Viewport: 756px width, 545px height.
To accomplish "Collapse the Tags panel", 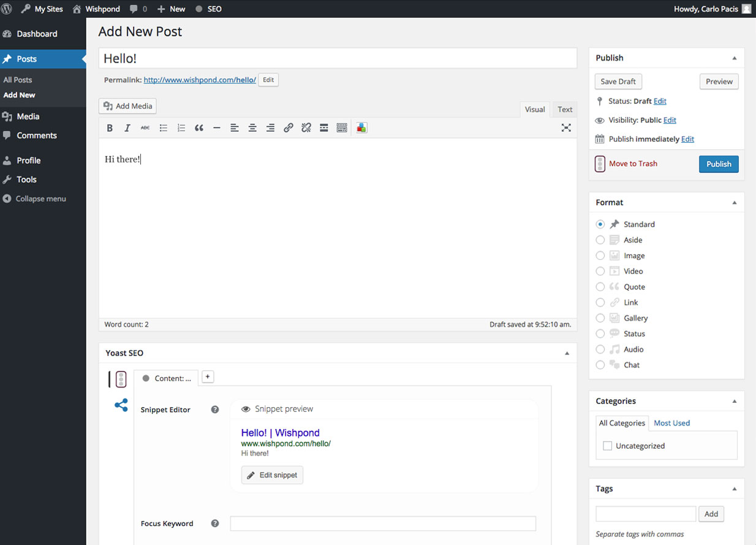I will point(734,489).
